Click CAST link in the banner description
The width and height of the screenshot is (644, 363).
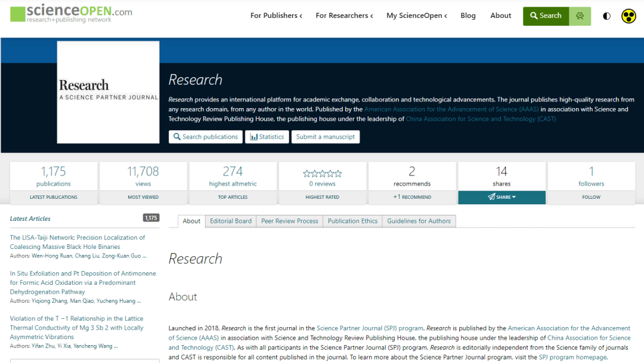pos(481,119)
